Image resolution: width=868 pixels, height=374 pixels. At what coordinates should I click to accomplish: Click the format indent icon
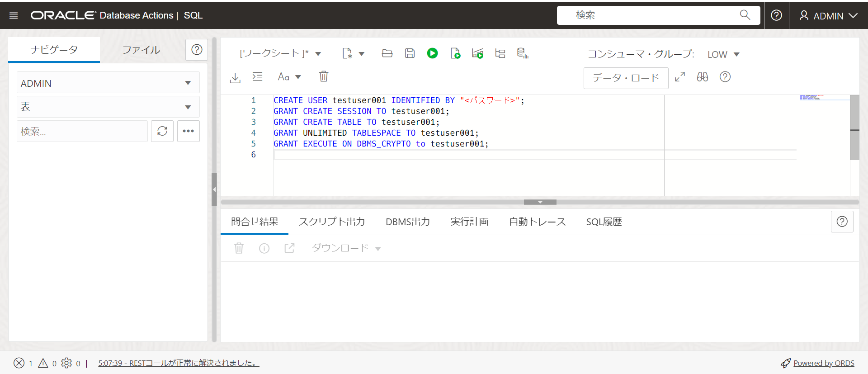tap(257, 77)
